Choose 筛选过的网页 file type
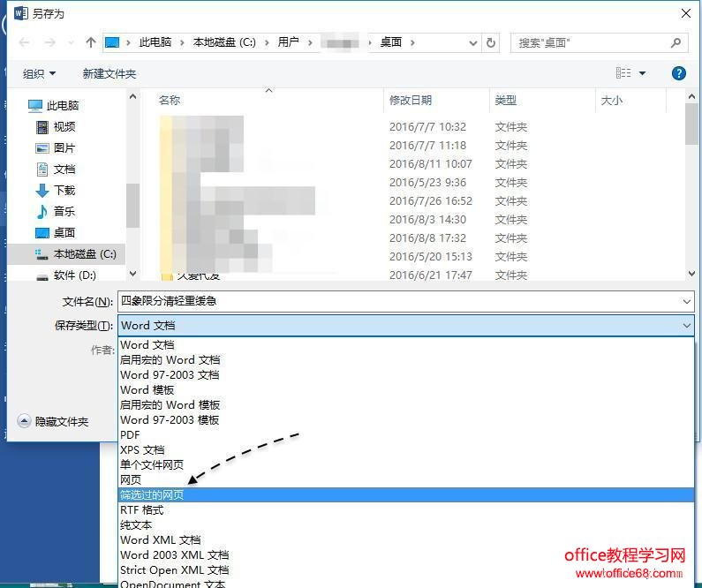 (406, 495)
